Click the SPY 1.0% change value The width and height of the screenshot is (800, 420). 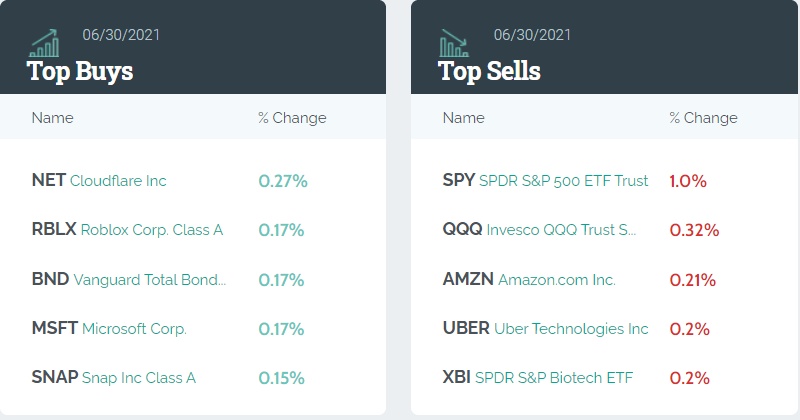pyautogui.click(x=688, y=181)
